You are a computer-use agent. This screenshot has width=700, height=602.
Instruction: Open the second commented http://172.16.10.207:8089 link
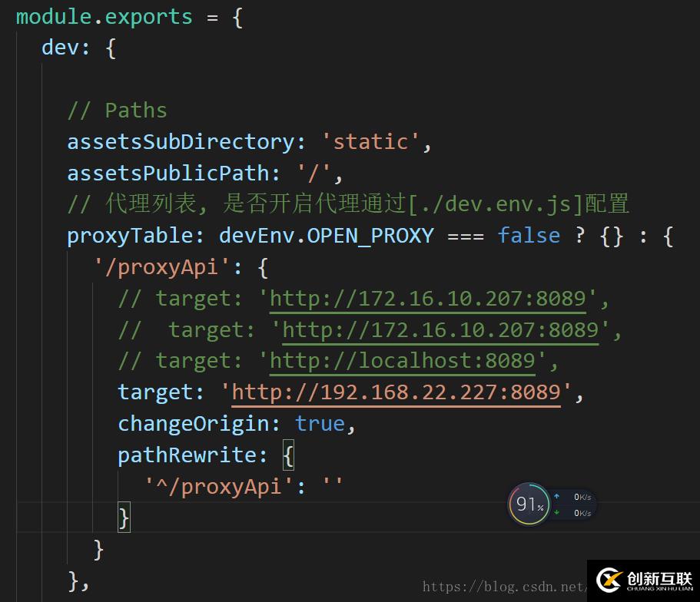[x=440, y=329]
